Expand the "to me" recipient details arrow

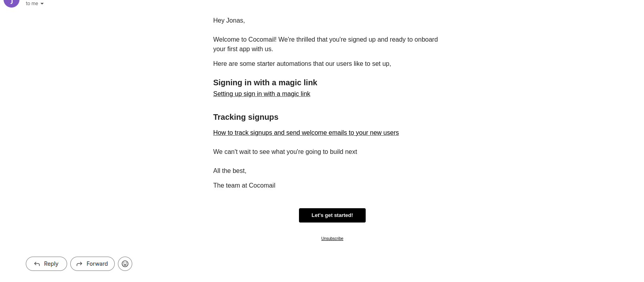click(x=42, y=4)
